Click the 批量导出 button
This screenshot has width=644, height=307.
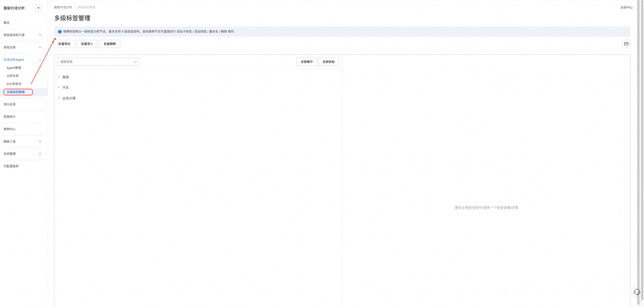pyautogui.click(x=64, y=44)
